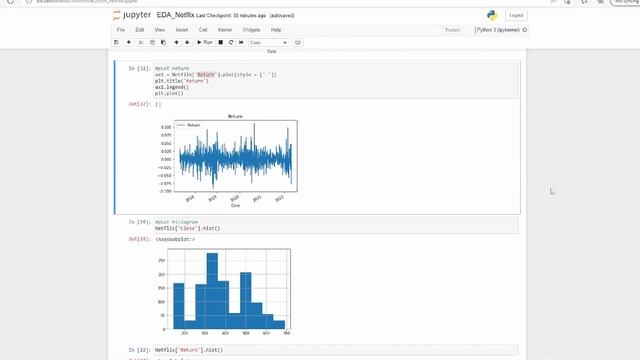The height and width of the screenshot is (360, 640).
Task: Click the Out[26] output prompt
Action: click(140, 239)
